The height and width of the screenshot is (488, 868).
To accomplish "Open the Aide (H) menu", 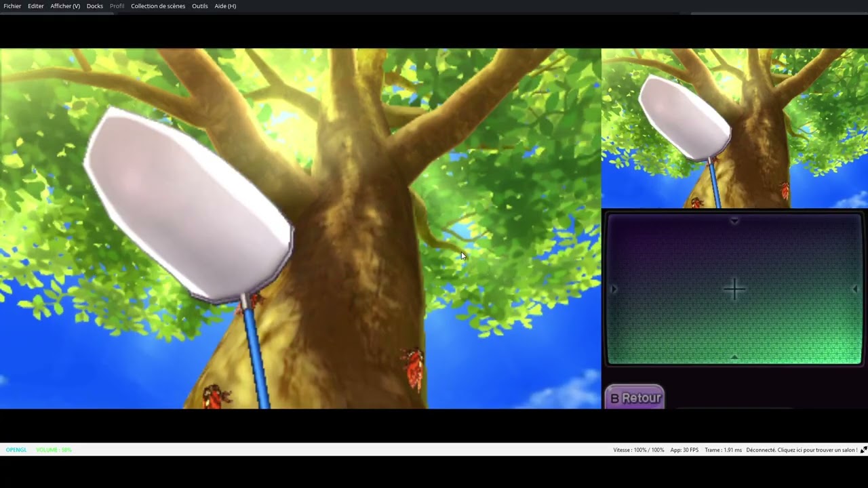I will [225, 6].
